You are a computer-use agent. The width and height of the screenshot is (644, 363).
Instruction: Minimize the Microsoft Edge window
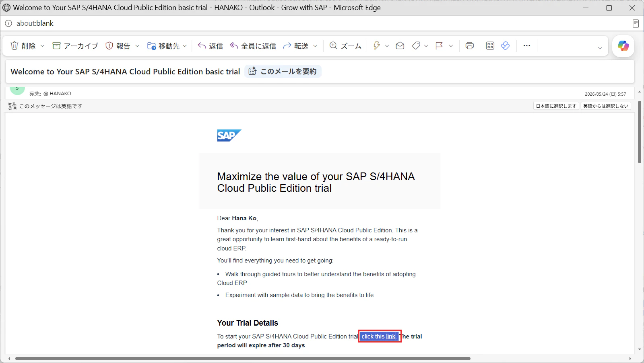586,8
